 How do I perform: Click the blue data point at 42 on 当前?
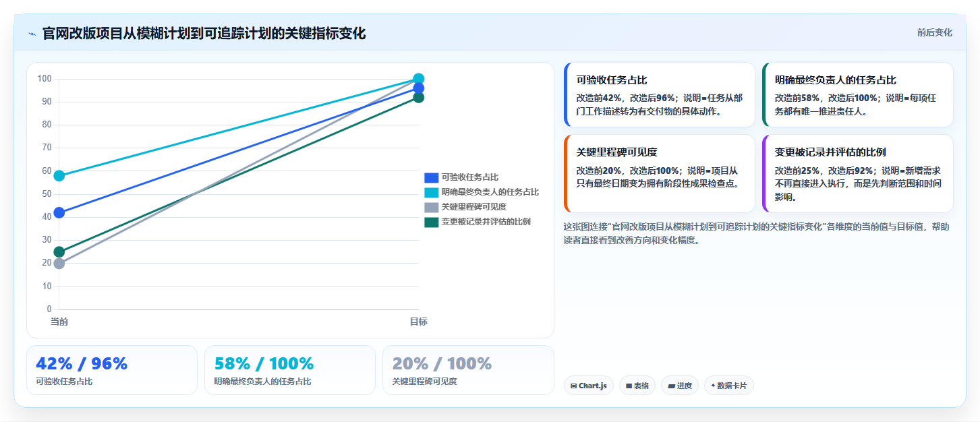pos(59,212)
